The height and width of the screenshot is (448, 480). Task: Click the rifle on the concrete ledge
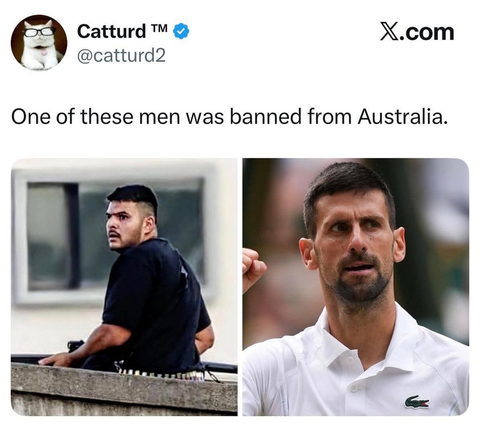pos(76,346)
